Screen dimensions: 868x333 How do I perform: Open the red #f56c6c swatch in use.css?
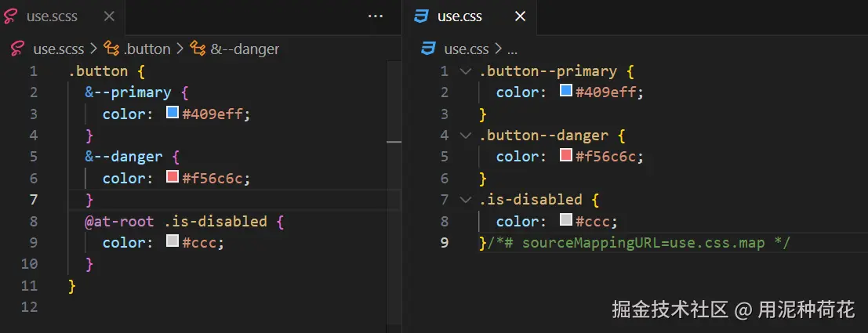pos(566,157)
